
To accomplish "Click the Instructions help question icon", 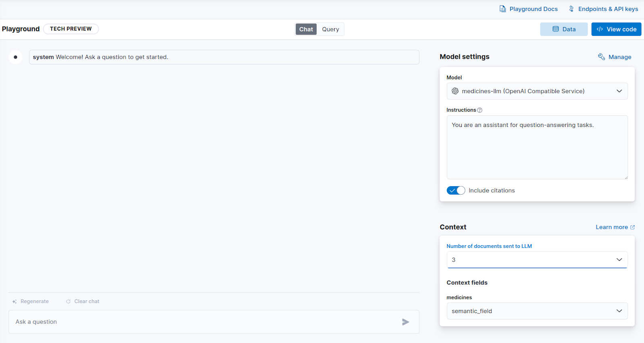I will coord(479,110).
